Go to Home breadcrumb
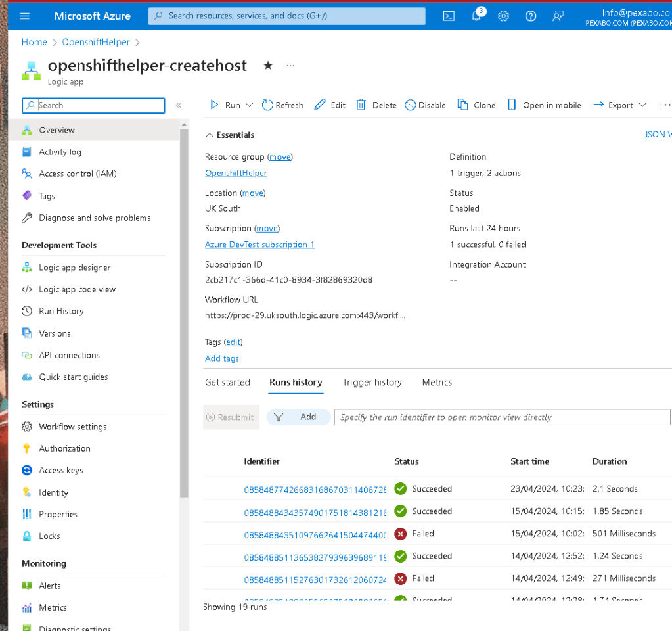The height and width of the screenshot is (631, 672). tap(34, 42)
